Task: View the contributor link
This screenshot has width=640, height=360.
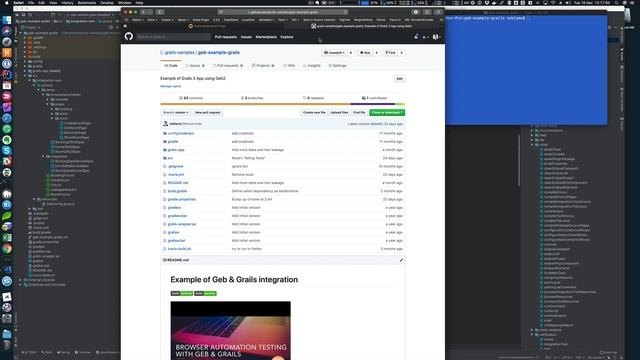Action: pos(374,98)
